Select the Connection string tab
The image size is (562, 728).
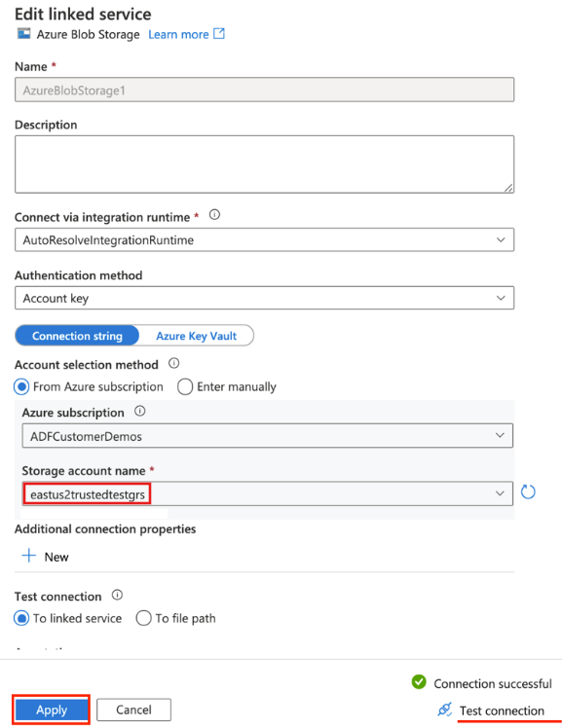(x=77, y=336)
